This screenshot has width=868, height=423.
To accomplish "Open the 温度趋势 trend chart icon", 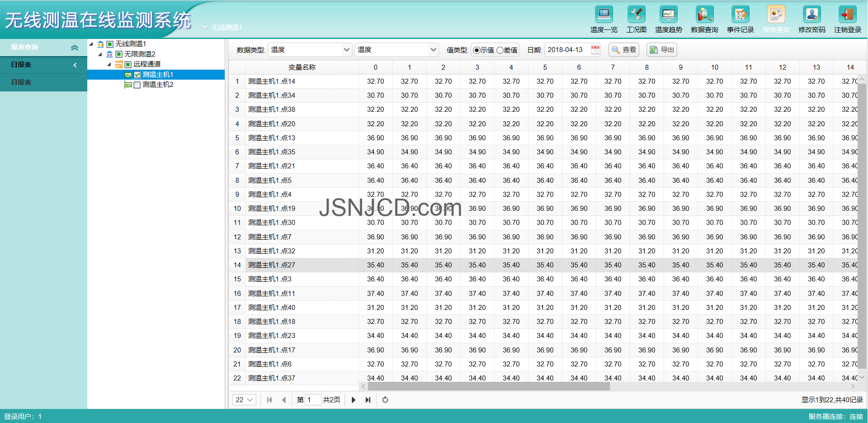I will coord(668,20).
